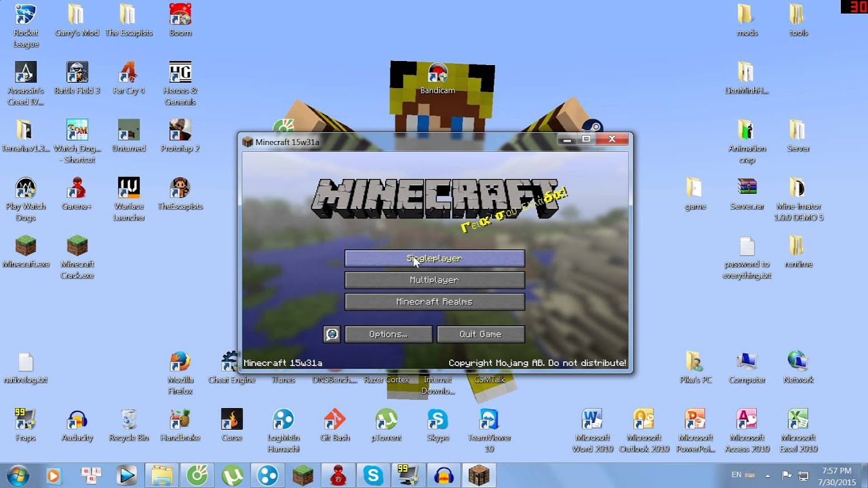The image size is (868, 488).
Task: Open the Windows Start menu
Action: (x=18, y=475)
